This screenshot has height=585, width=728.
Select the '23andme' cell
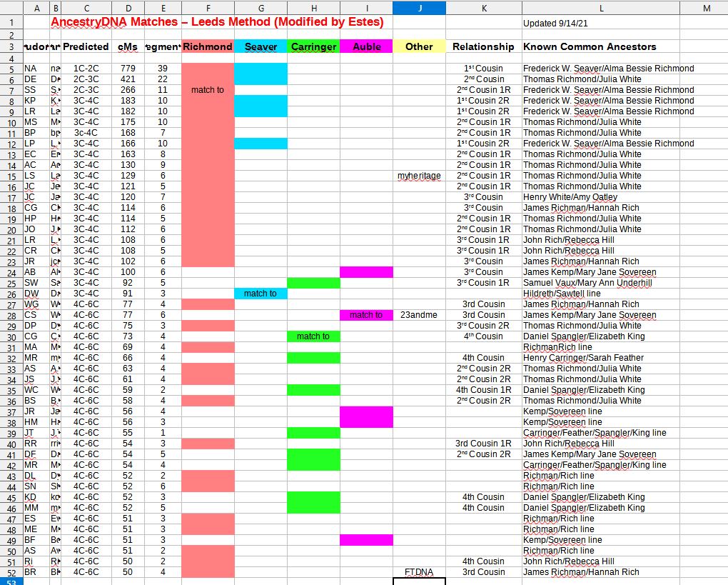[x=419, y=314]
